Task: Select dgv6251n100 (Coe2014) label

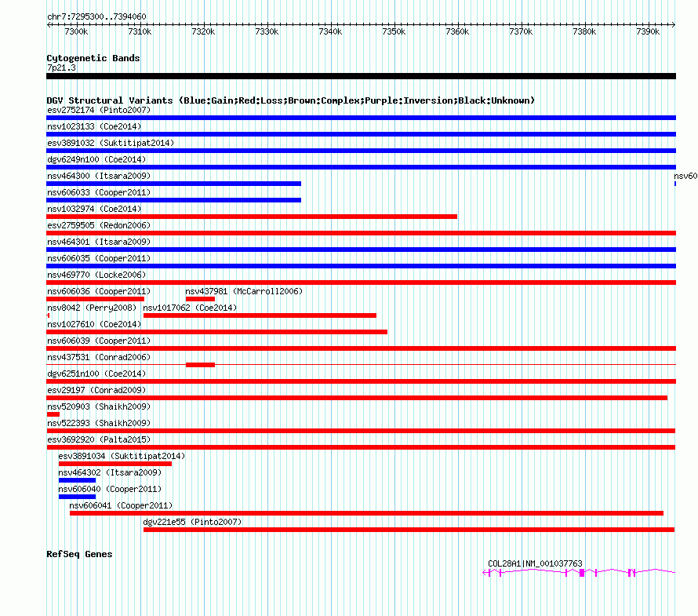Action: point(96,374)
